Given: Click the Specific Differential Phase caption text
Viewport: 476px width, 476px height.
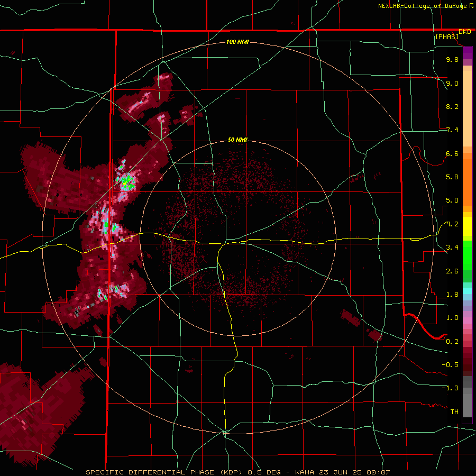Looking at the screenshot, I should coord(237,472).
